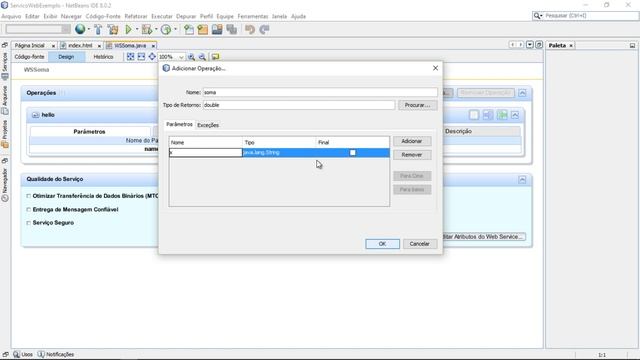Close the Paleta panel tab
This screenshot has height=360, width=640.
pos(571,46)
